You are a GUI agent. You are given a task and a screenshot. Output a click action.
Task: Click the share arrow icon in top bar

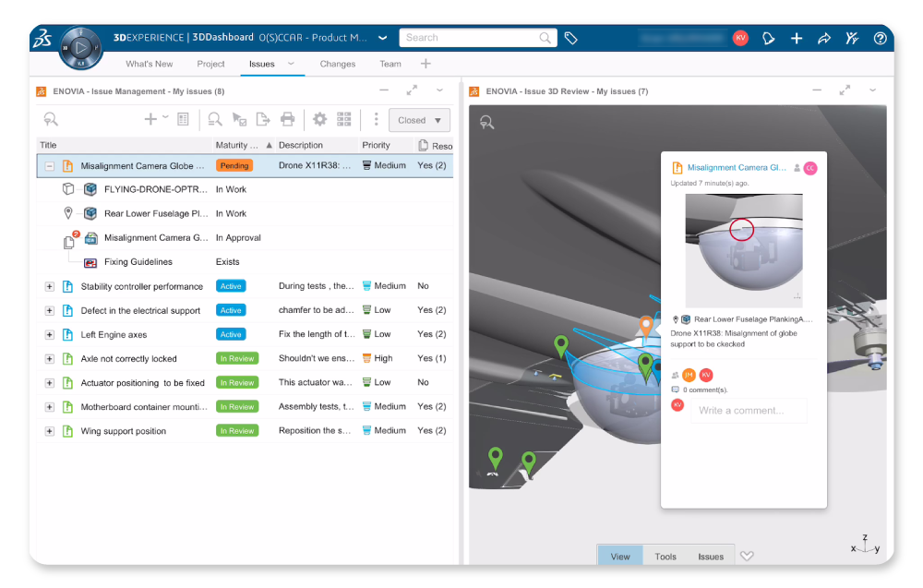(824, 38)
